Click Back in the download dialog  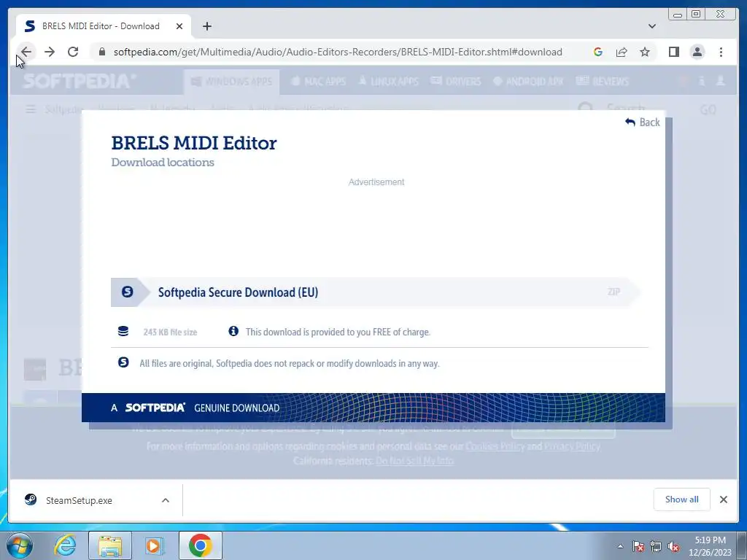point(642,122)
